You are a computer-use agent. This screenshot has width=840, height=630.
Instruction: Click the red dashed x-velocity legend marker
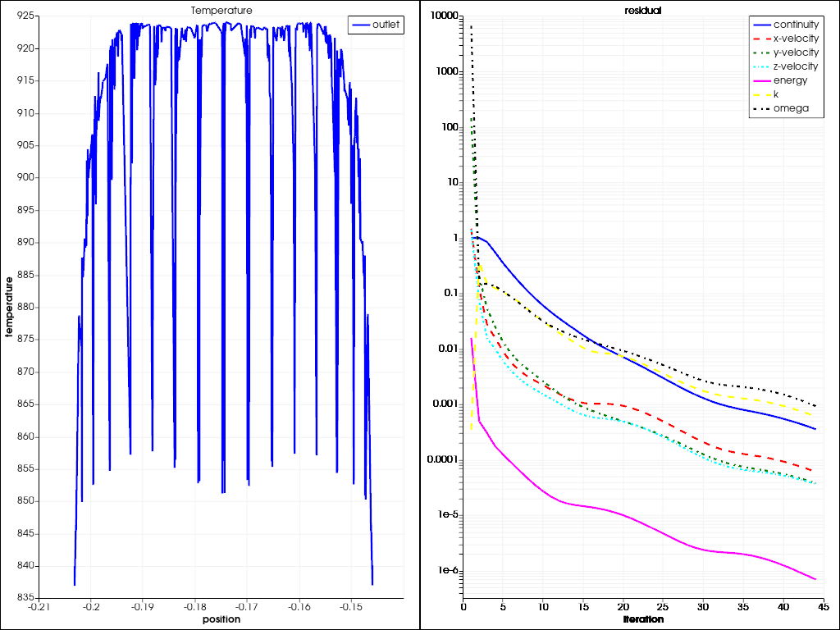762,39
